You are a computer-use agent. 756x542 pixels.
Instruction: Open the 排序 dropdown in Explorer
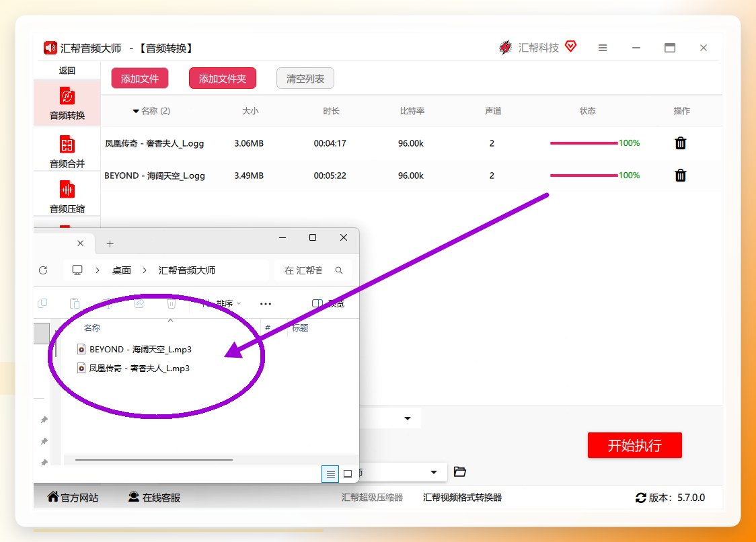pos(222,303)
